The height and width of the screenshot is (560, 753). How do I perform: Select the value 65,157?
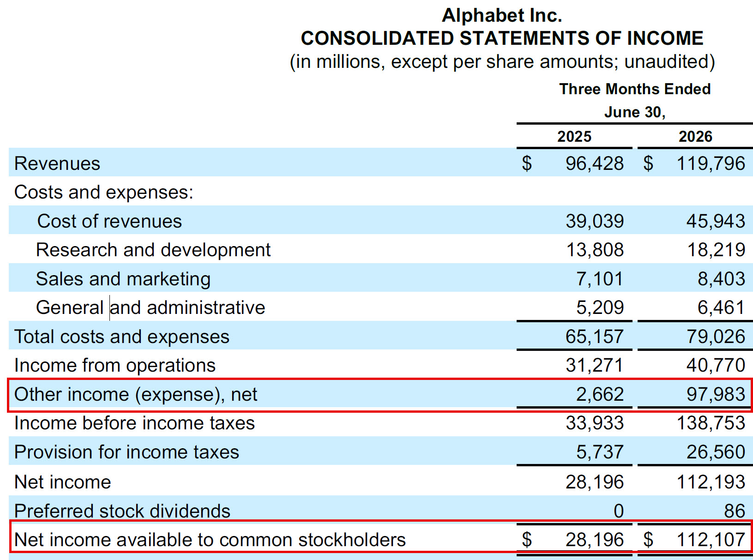pos(595,337)
